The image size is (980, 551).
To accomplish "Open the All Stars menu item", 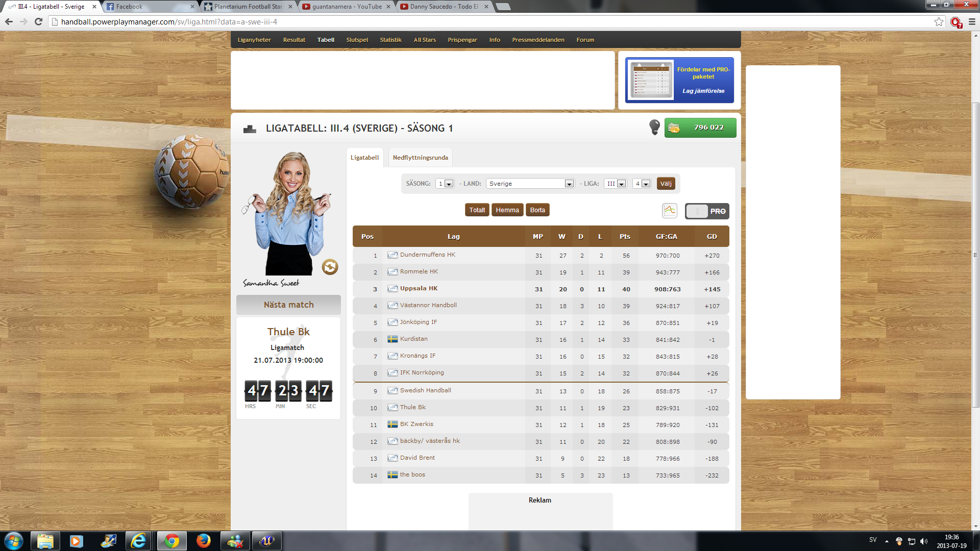I will [425, 40].
